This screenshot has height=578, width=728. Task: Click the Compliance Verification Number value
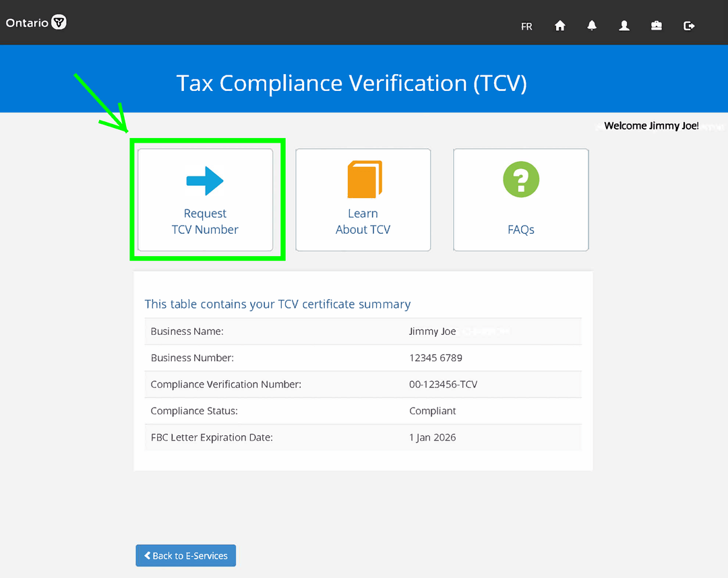pos(442,384)
